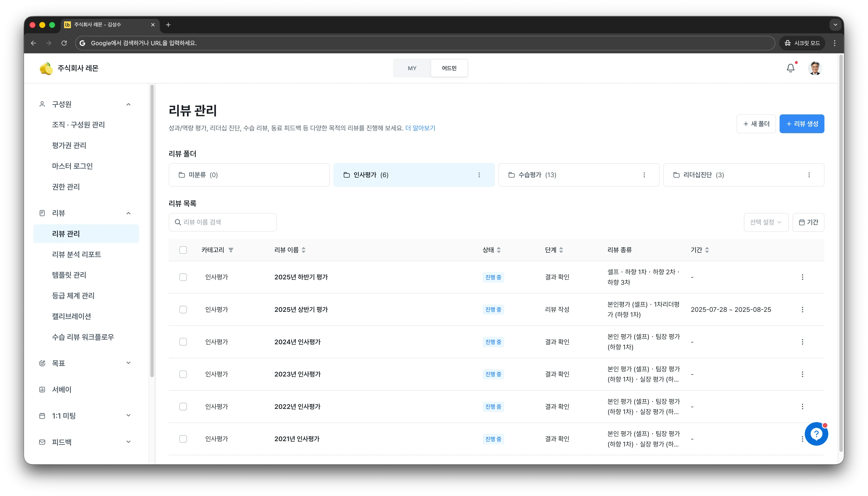
Task: Open 리뷰 분석 리포트 in the sidebar
Action: tap(76, 254)
